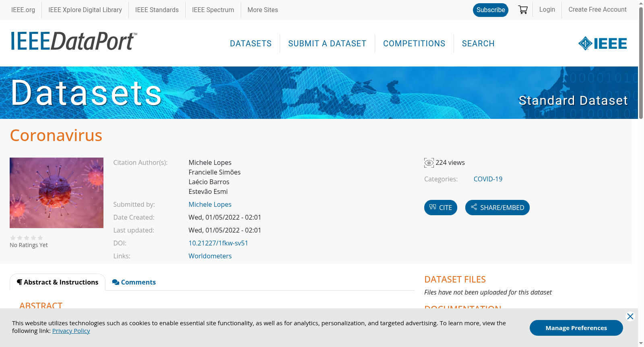
Task: Open the Privacy Policy link
Action: tap(71, 331)
